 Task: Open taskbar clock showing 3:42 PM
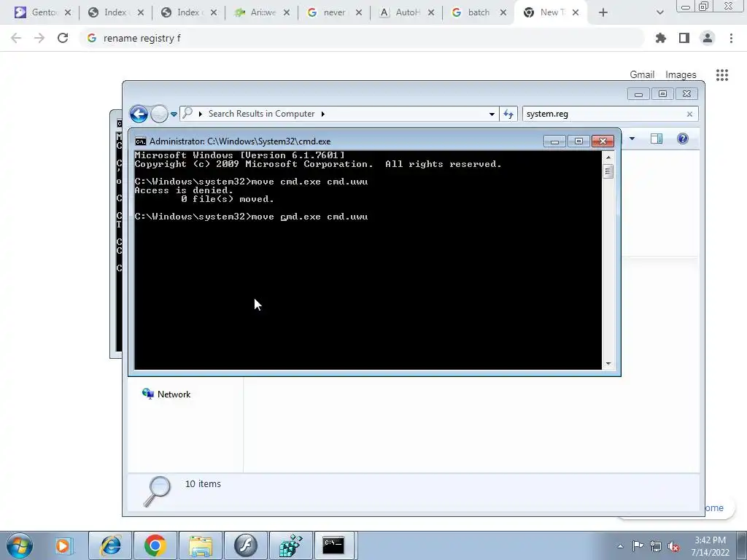[710, 546]
